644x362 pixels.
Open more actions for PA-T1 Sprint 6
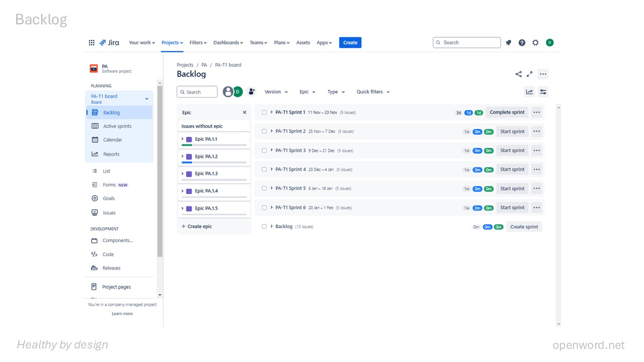536,208
